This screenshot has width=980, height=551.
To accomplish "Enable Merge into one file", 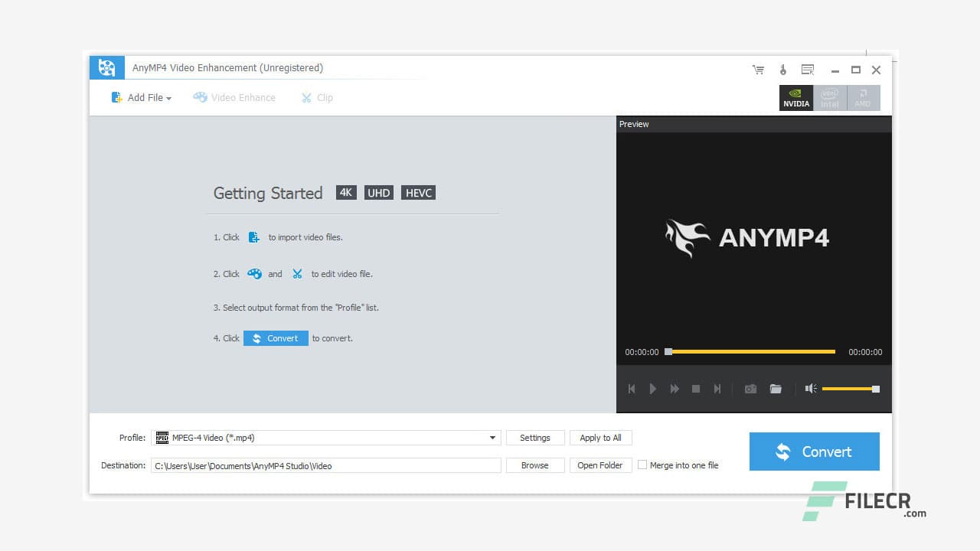I will pyautogui.click(x=642, y=465).
